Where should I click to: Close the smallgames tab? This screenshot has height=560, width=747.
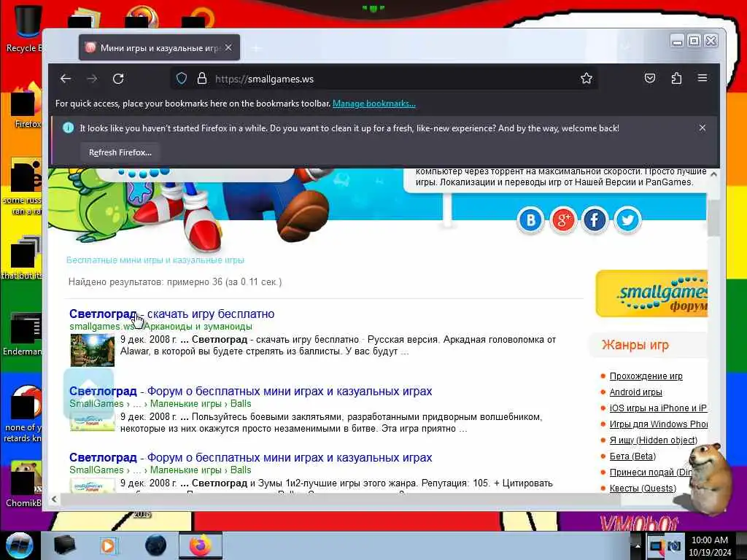pos(228,47)
